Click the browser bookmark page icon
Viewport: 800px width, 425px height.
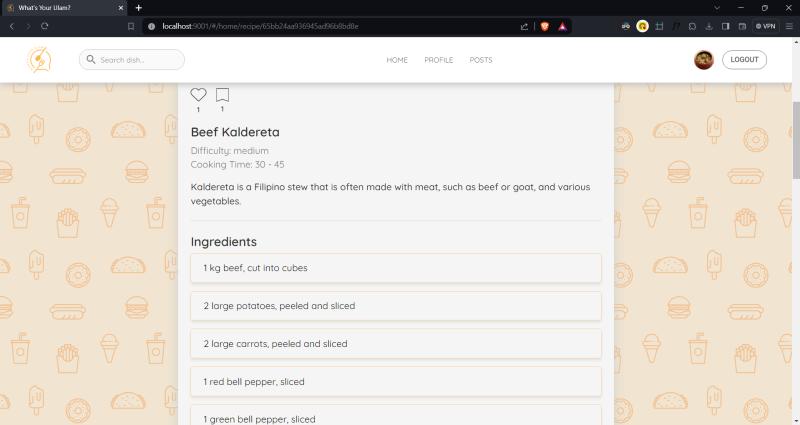[131, 26]
